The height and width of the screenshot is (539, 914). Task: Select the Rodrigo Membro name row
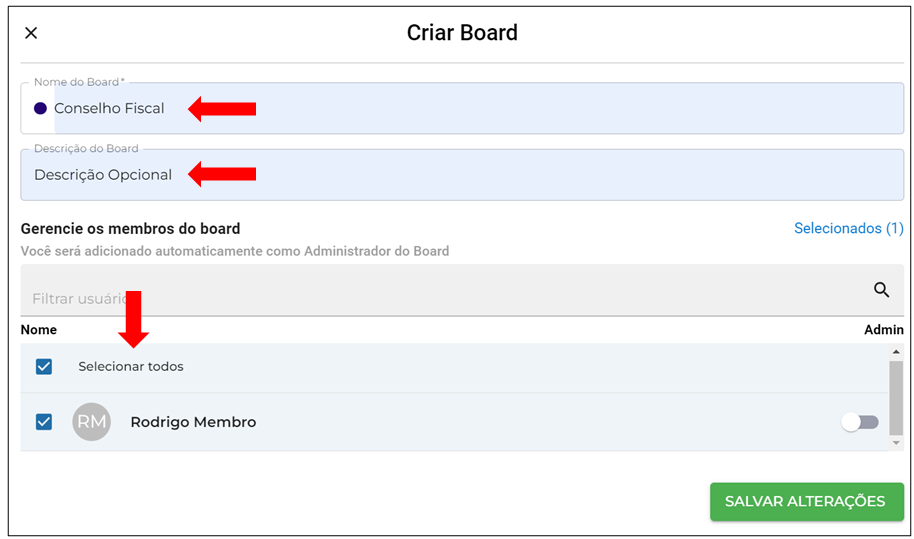point(455,422)
